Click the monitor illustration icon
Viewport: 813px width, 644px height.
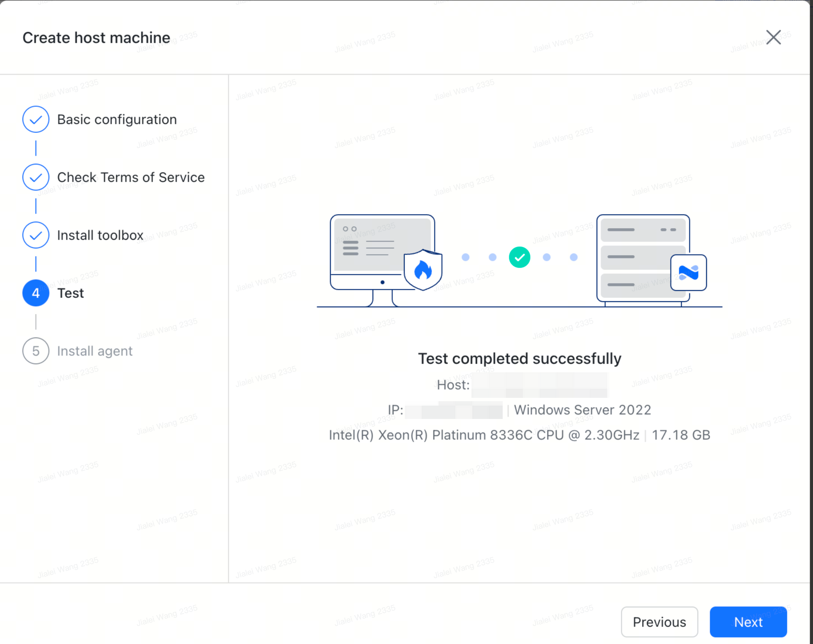point(381,247)
